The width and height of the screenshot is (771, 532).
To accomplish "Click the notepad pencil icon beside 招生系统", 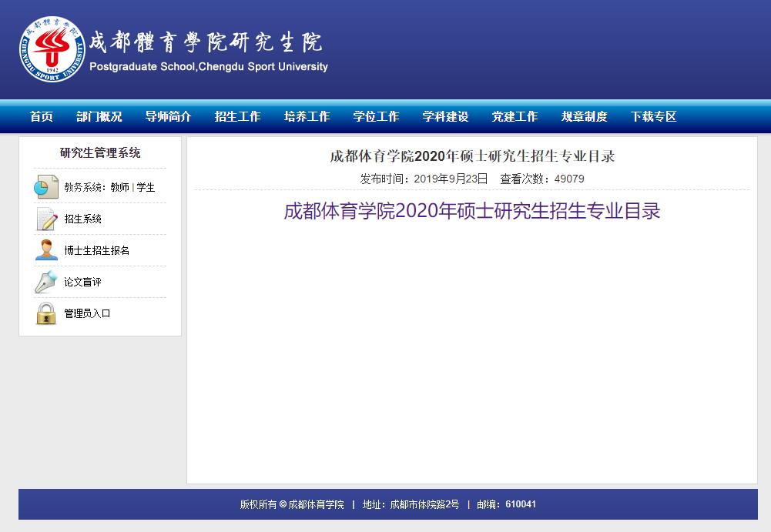I will pyautogui.click(x=46, y=219).
